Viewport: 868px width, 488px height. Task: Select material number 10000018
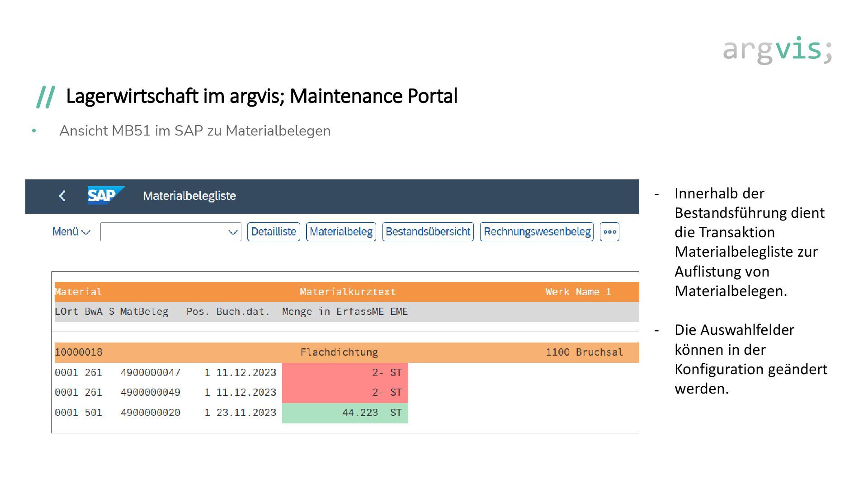point(78,352)
